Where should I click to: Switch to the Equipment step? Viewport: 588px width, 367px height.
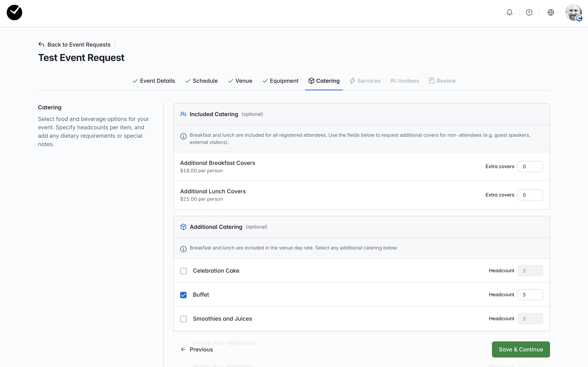(x=281, y=81)
